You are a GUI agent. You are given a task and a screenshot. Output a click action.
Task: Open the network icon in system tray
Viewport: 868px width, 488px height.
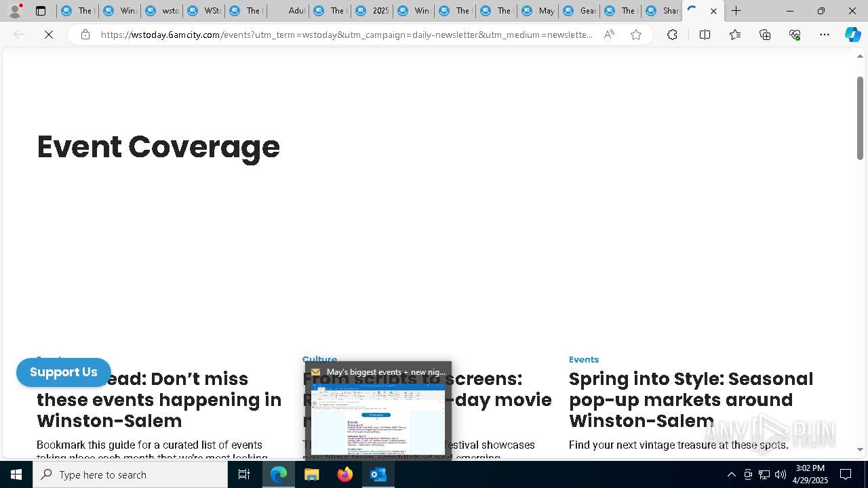[x=764, y=474]
